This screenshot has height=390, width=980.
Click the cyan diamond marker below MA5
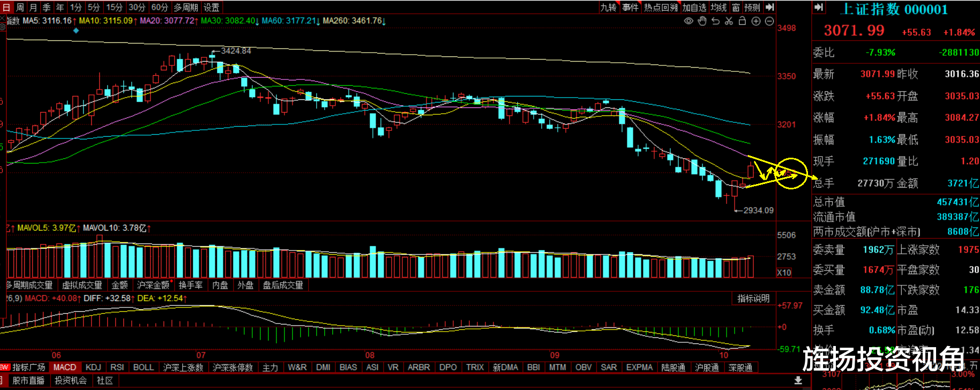click(76, 31)
